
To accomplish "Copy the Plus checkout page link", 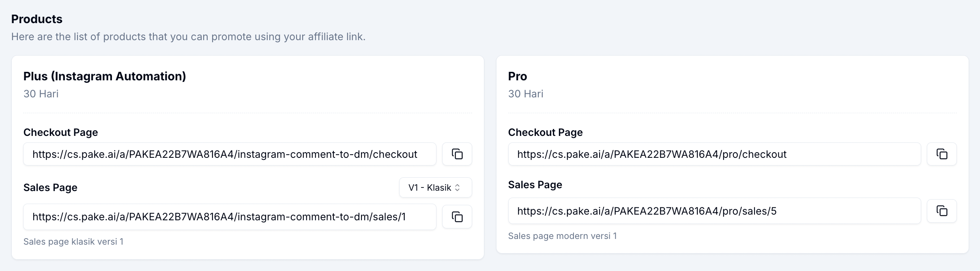I will click(x=457, y=154).
